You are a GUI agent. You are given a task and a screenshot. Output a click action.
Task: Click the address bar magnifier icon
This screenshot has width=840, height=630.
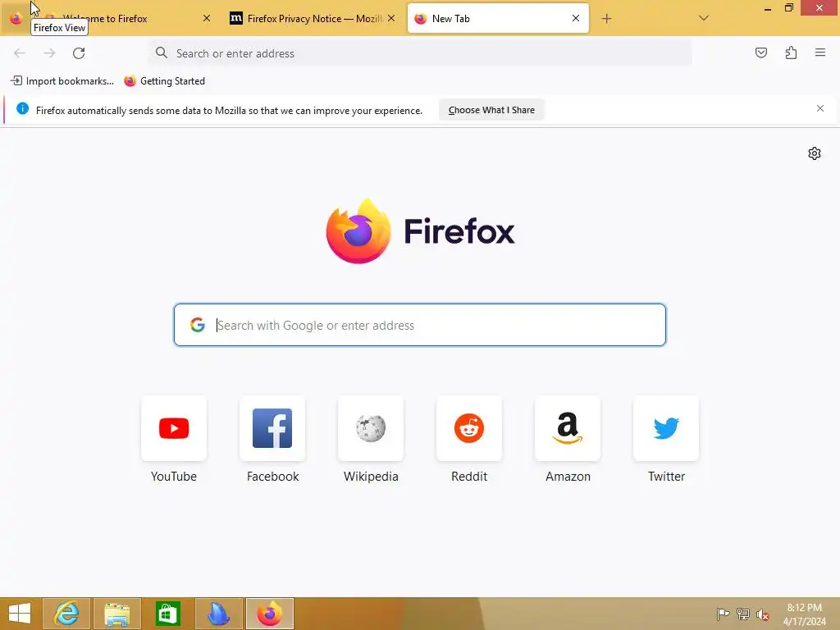(162, 52)
